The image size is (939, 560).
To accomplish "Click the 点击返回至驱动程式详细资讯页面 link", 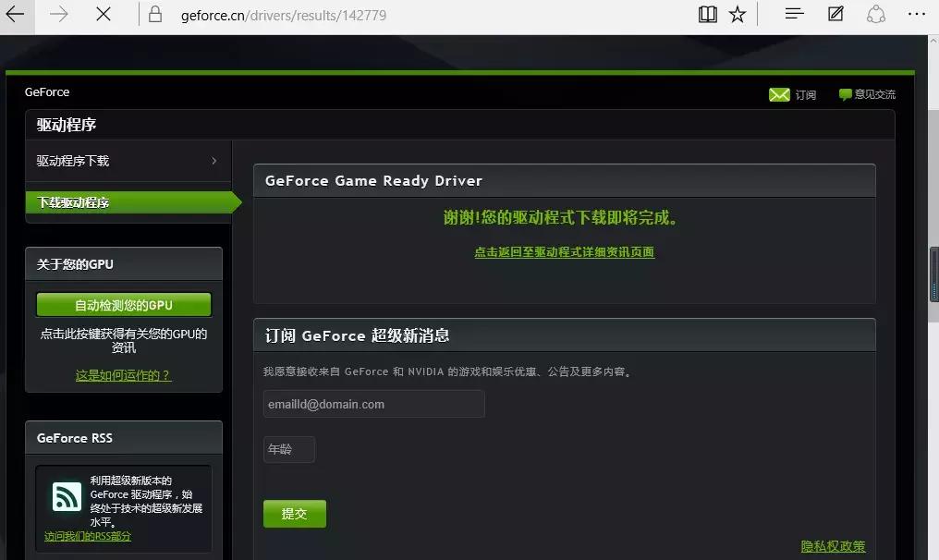I will pyautogui.click(x=565, y=252).
